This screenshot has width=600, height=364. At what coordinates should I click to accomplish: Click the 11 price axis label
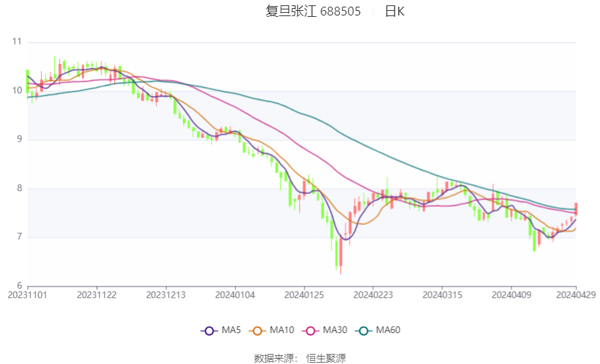(x=17, y=41)
